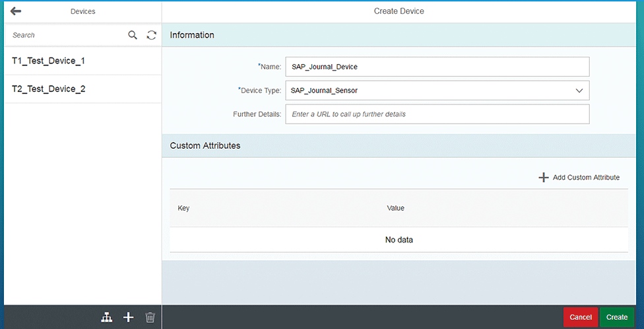The image size is (644, 329).
Task: Refresh the devices list
Action: tap(151, 35)
